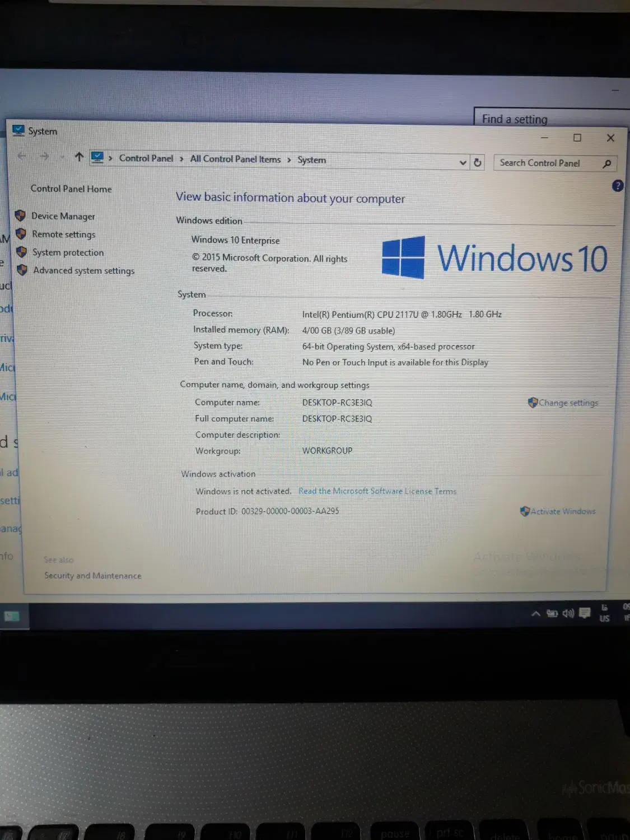Viewport: 630px width, 840px height.
Task: Select full computer name DESKTOP-RC3E3IQ value
Action: 337,419
